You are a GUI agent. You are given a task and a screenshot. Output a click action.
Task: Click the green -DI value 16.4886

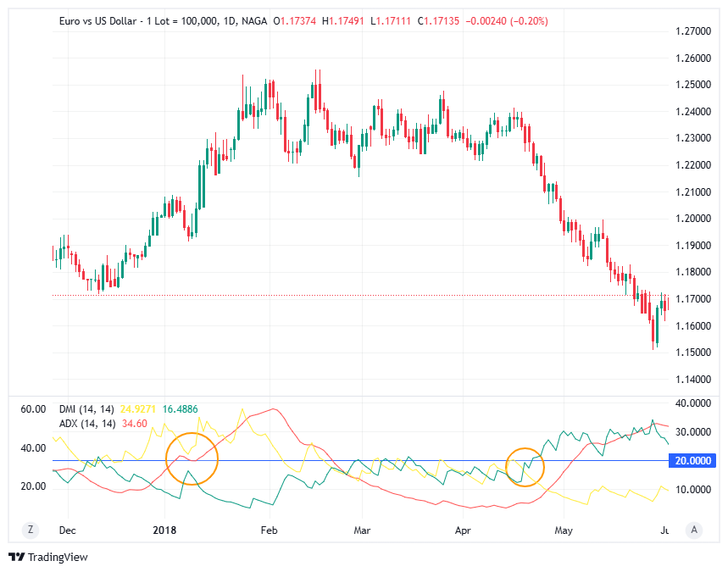click(x=179, y=407)
